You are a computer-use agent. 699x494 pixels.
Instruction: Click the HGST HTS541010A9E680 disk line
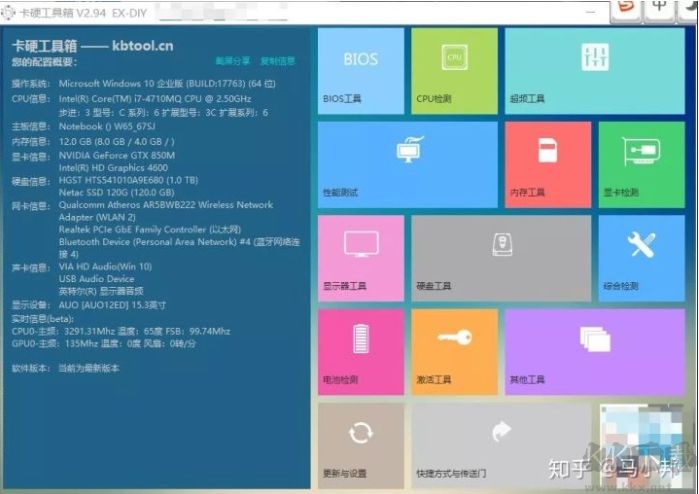pos(128,180)
